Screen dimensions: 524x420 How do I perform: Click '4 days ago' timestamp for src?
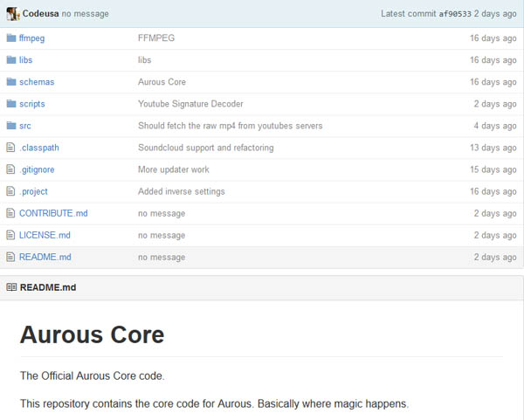pyautogui.click(x=495, y=126)
